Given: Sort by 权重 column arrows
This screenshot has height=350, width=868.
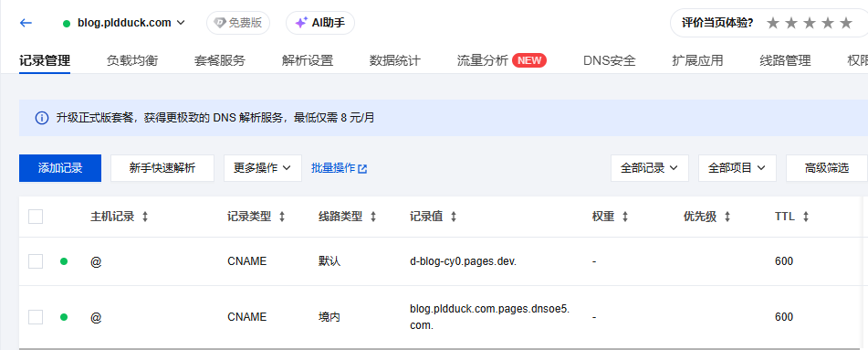Looking at the screenshot, I should [625, 217].
